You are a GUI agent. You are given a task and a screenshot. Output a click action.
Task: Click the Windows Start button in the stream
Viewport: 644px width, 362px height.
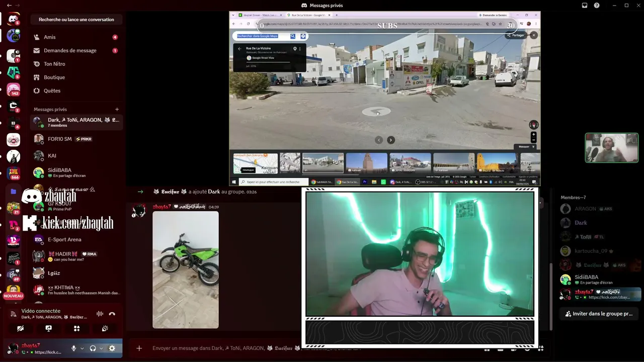pos(234,182)
